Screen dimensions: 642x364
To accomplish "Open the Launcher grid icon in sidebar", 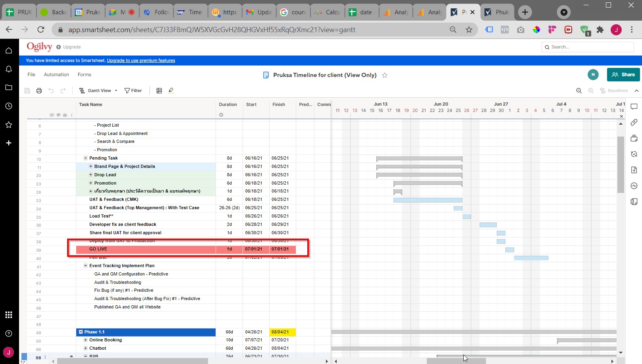I will coord(9,315).
